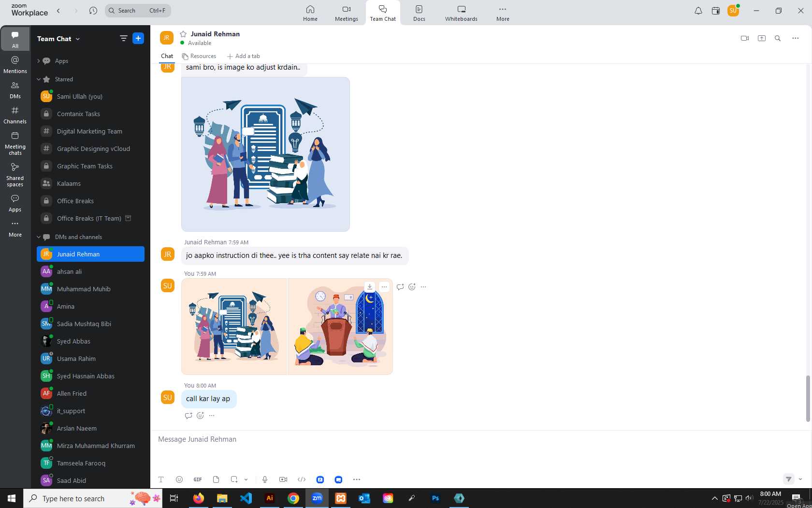Reply to the image message
Viewport: 812px width, 508px height.
pos(400,287)
